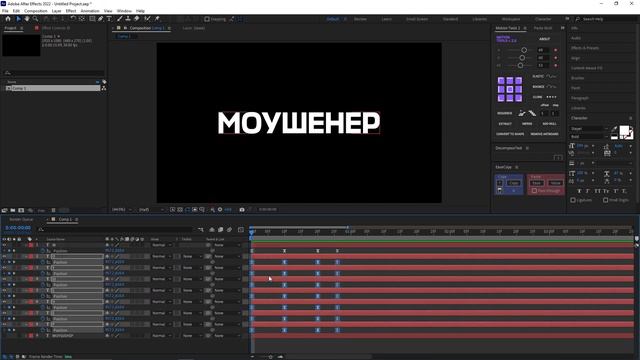Toggle Faux Italic in Character panel
This screenshot has width=640, height=360.
588,191
